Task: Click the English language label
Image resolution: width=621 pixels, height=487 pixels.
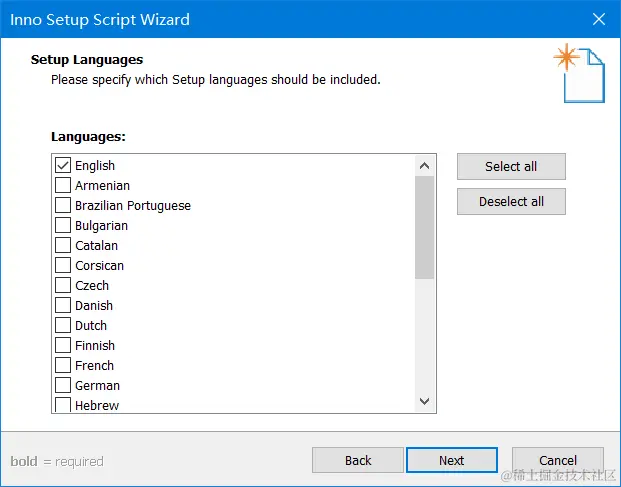Action: pos(95,166)
